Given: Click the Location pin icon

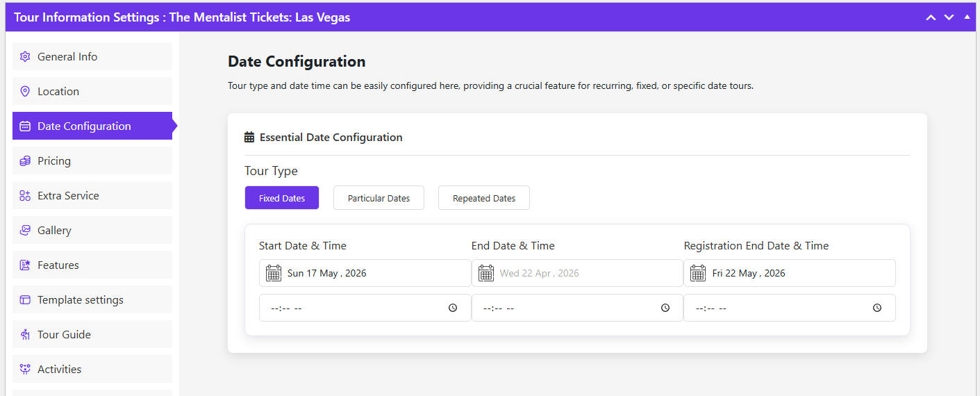Looking at the screenshot, I should click(25, 91).
